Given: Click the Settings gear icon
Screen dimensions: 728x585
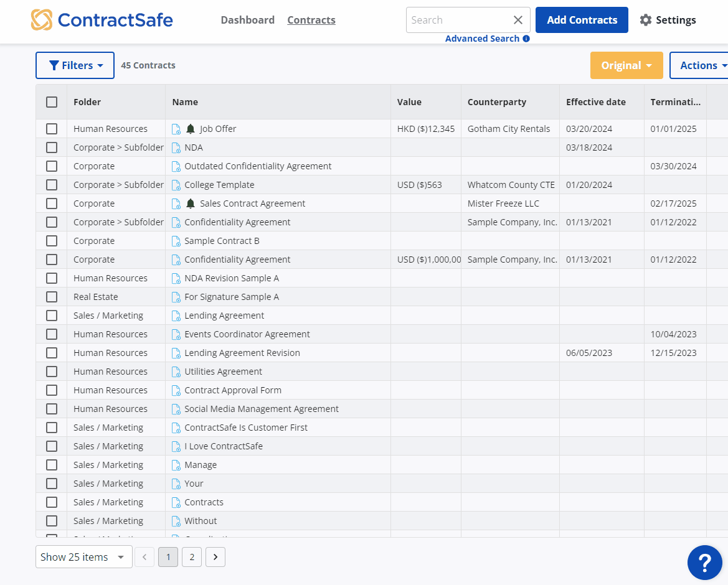Looking at the screenshot, I should pyautogui.click(x=646, y=20).
